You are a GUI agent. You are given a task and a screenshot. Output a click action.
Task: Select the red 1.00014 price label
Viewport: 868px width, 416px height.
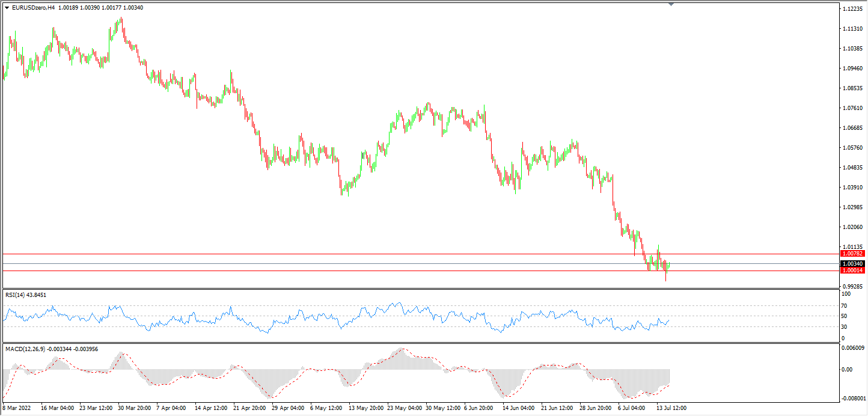(852, 271)
